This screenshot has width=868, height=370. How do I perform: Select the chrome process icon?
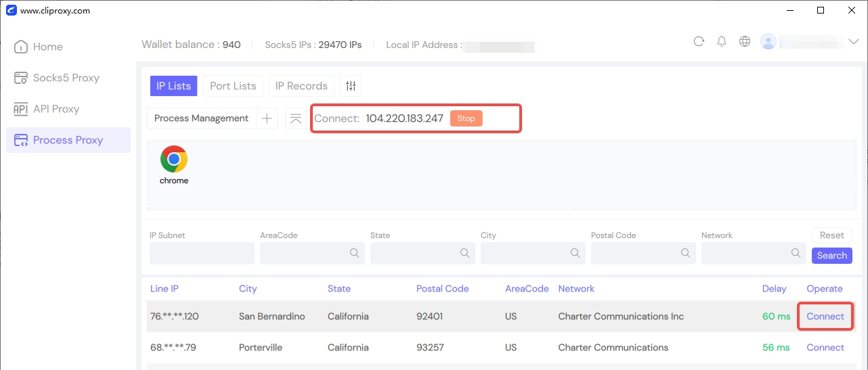coord(174,160)
